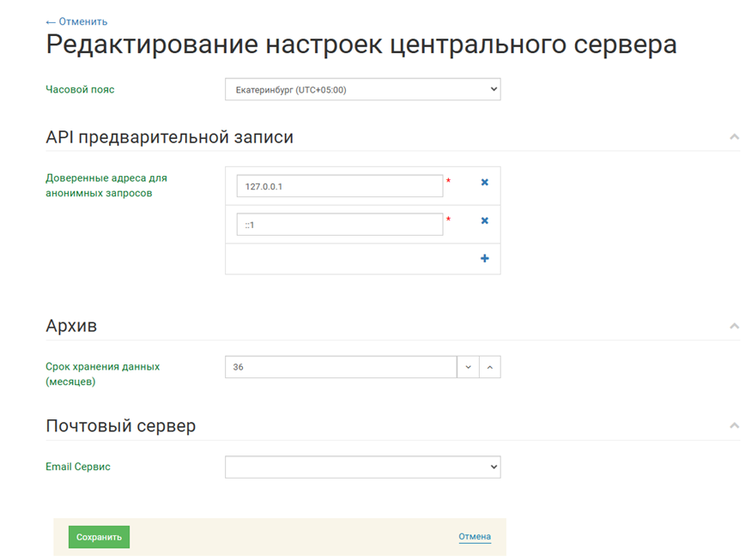Image resolution: width=751 pixels, height=560 pixels.
Task: Click the ::1 trusted address field
Action: click(339, 225)
